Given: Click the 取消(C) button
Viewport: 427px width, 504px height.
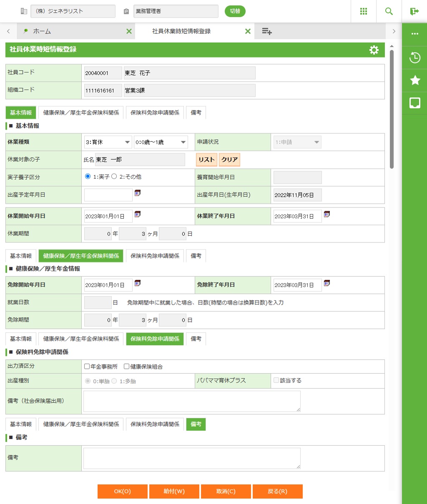Looking at the screenshot, I should [x=226, y=492].
